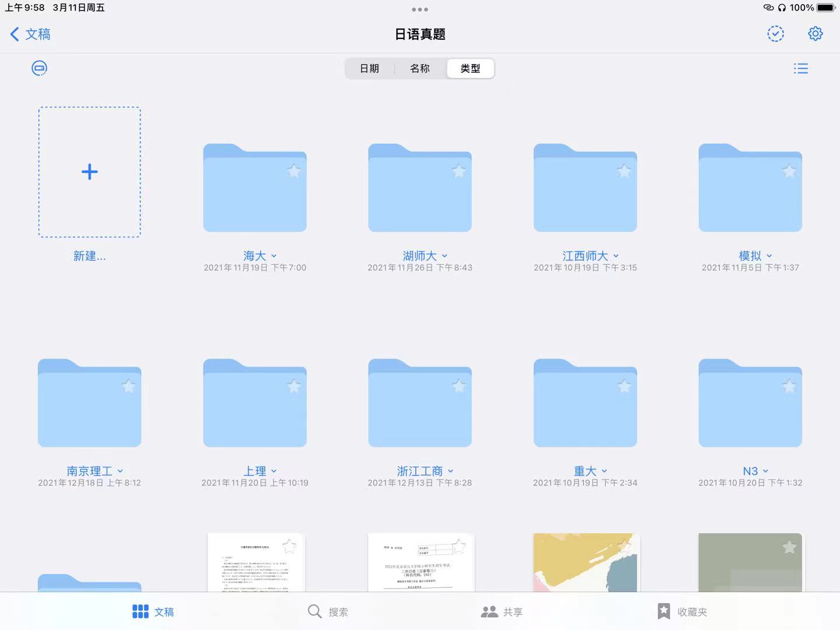Tap the status bar clock 上午9:58
The image size is (840, 630).
[x=24, y=8]
